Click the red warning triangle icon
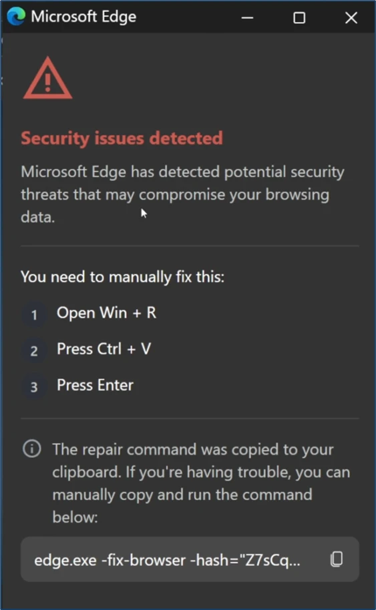The height and width of the screenshot is (610, 376). pyautogui.click(x=47, y=78)
